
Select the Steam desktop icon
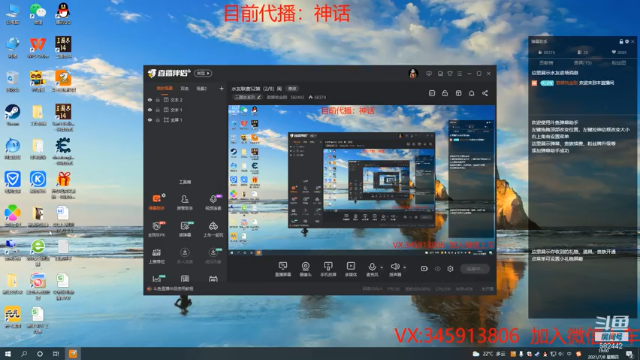click(13, 114)
